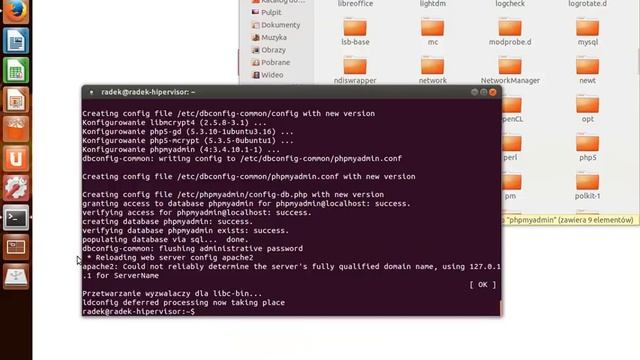Click "verifying access for phpmyadmin@localhost" line
640x360 pixels.
click(x=197, y=213)
